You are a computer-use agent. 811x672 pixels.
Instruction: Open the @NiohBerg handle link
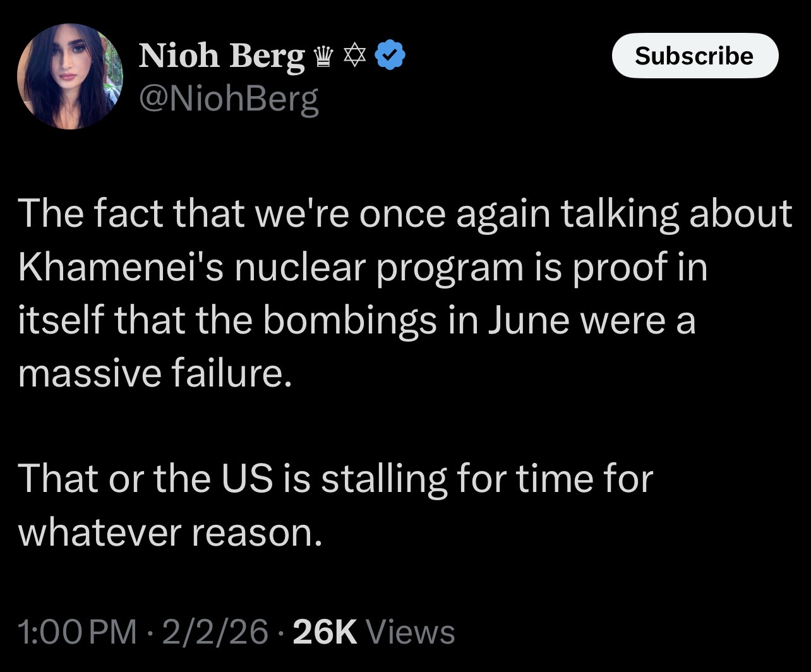coord(229,99)
